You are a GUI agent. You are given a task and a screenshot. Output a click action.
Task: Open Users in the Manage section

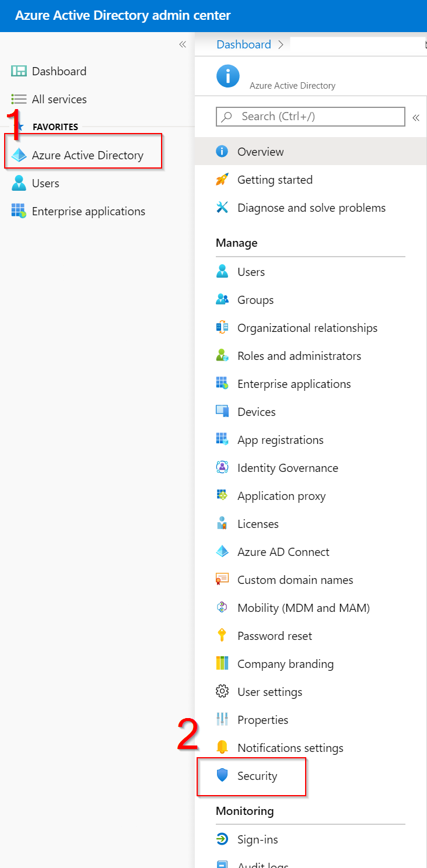click(251, 272)
